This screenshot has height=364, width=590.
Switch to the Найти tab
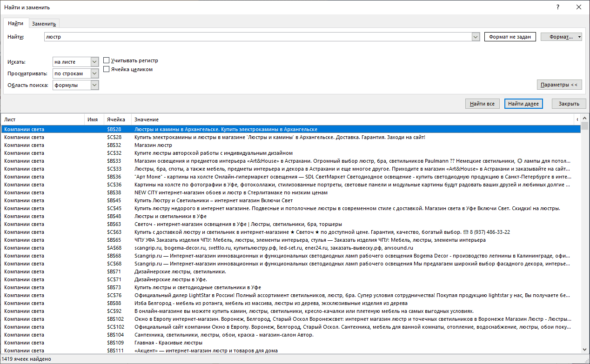point(15,23)
